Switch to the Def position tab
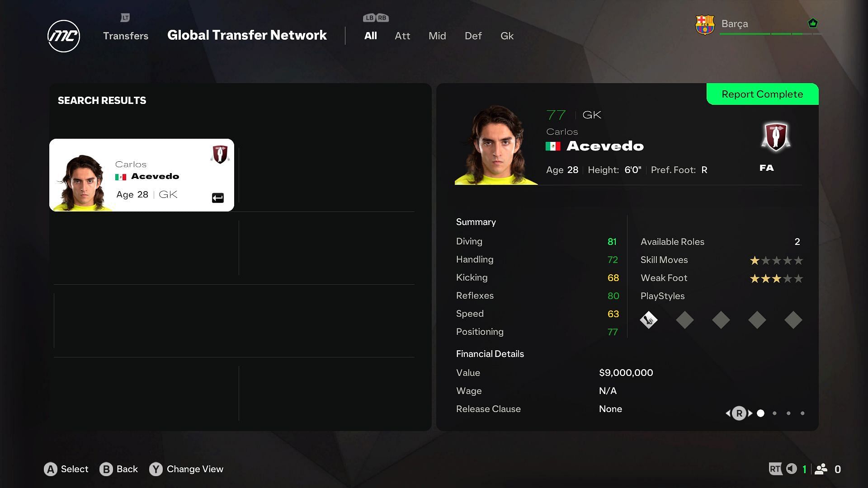The height and width of the screenshot is (488, 868). tap(473, 36)
